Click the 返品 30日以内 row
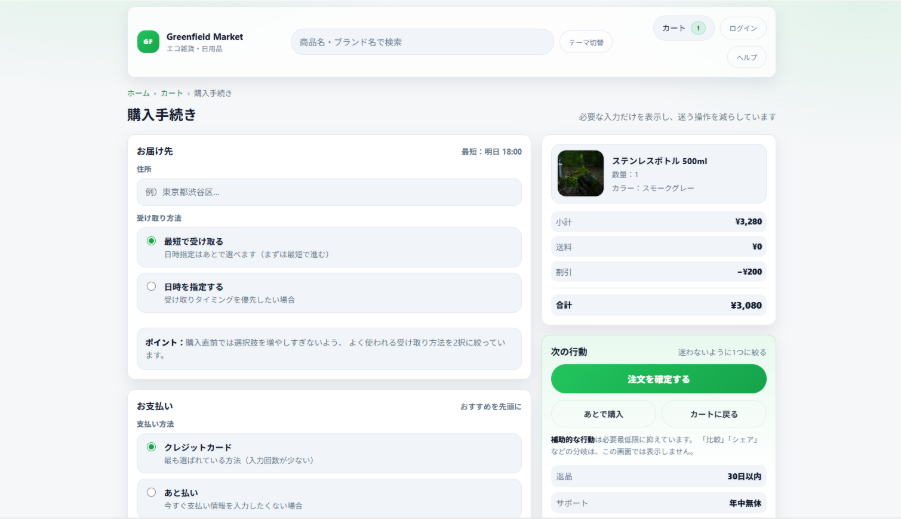 (x=659, y=476)
